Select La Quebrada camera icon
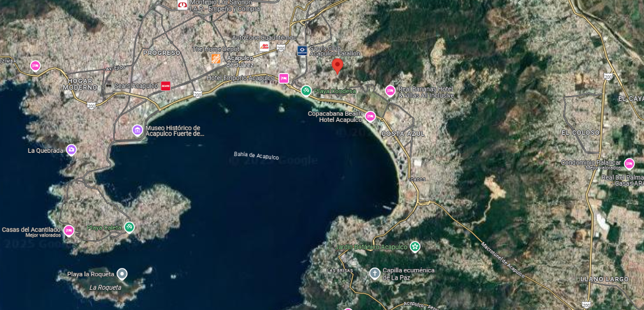The height and width of the screenshot is (310, 644). click(71, 150)
